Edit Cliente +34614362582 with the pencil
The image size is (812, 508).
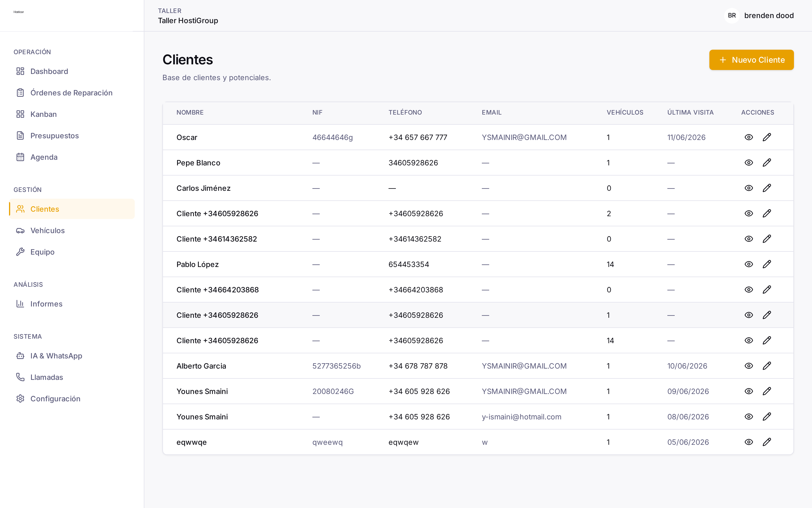tap(767, 239)
